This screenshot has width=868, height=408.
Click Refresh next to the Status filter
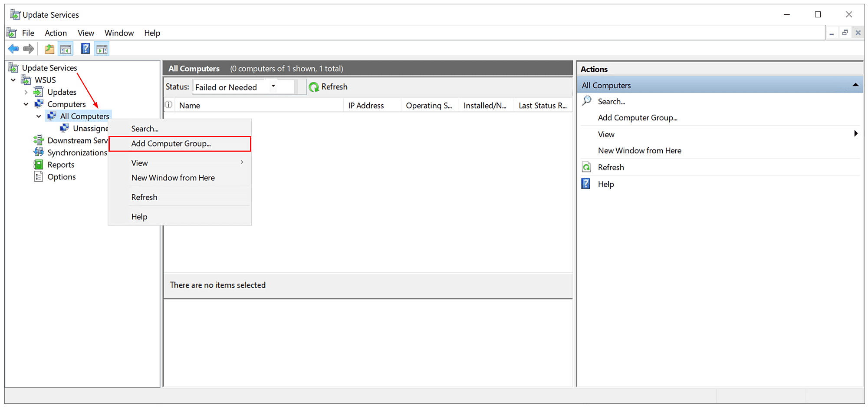point(334,87)
